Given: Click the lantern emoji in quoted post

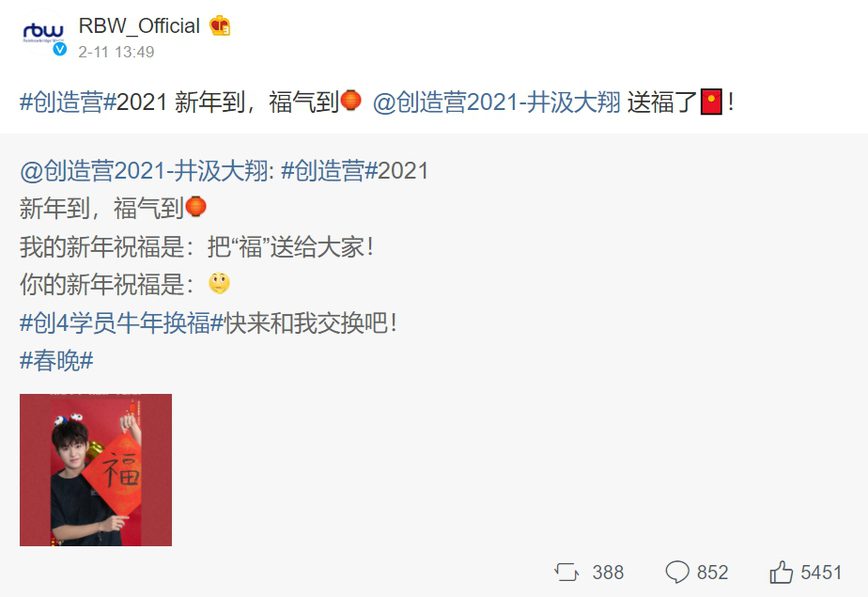Looking at the screenshot, I should tap(194, 207).
